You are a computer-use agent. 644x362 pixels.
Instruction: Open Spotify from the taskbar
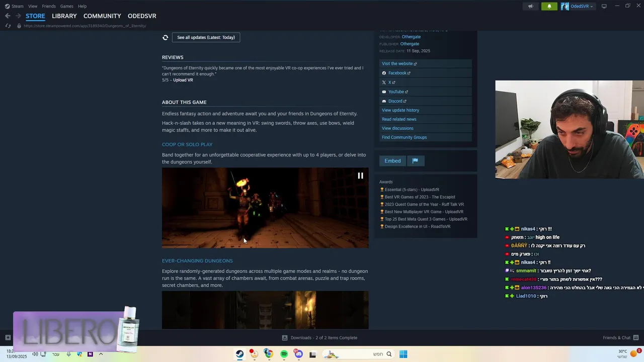[x=284, y=354]
